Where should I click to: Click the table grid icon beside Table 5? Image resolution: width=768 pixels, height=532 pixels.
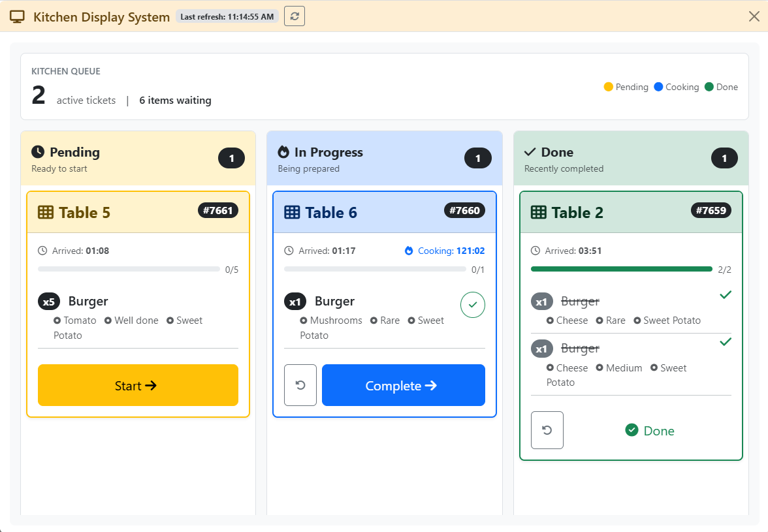point(46,212)
